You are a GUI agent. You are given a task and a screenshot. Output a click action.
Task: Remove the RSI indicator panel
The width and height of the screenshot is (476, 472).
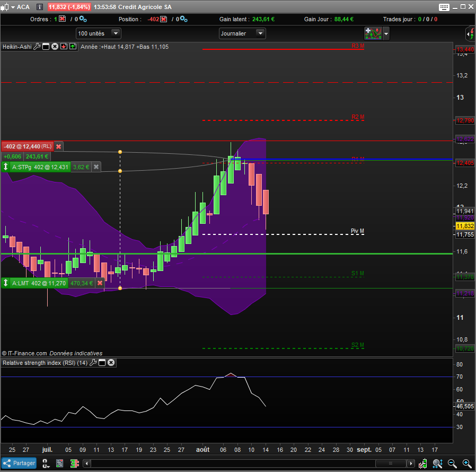[x=111, y=363]
